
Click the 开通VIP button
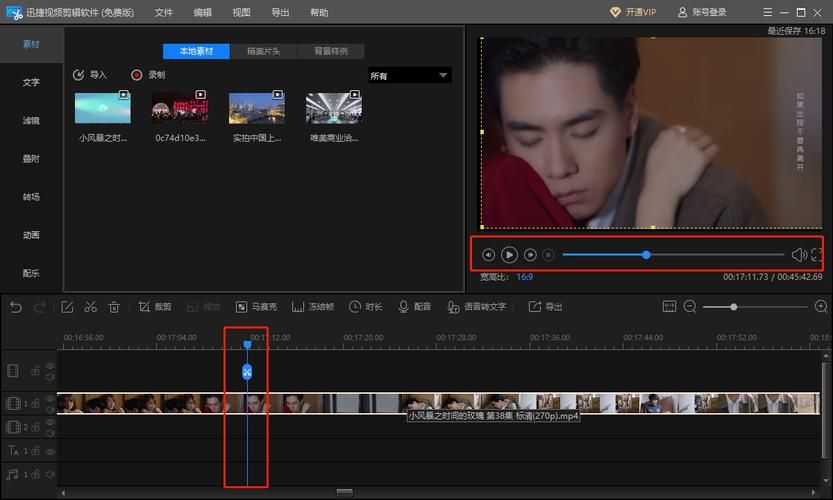[633, 12]
